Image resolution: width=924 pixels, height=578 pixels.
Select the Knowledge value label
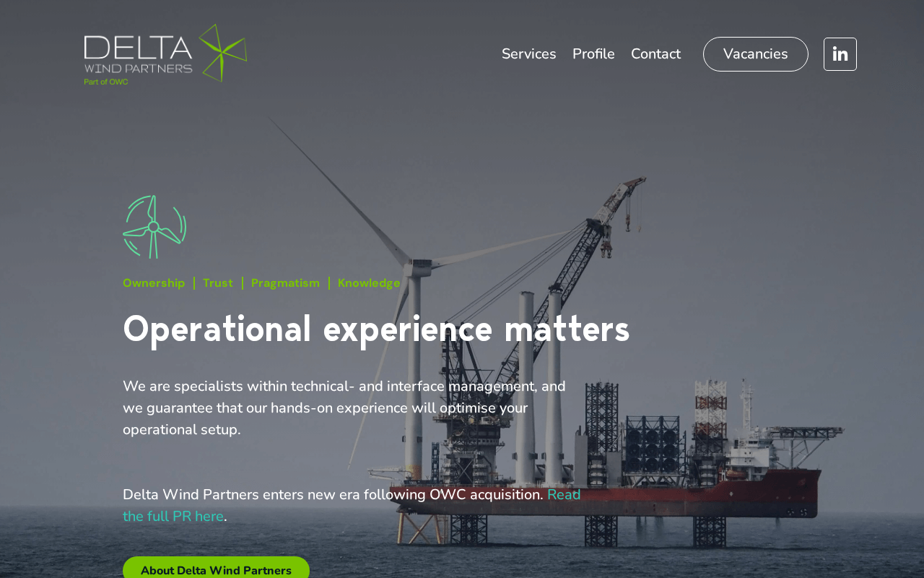tap(369, 283)
